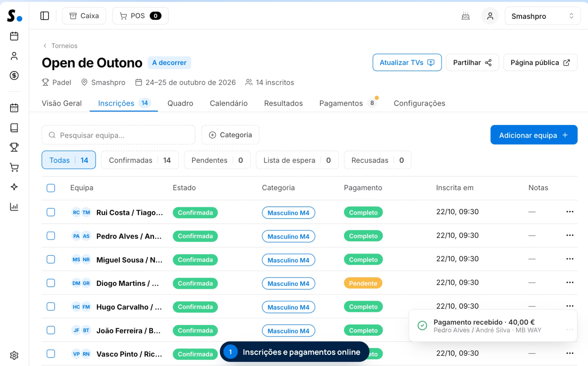Screen dimensions: 588x366
Task: Open the Caixa button in the top bar
Action: click(84, 16)
